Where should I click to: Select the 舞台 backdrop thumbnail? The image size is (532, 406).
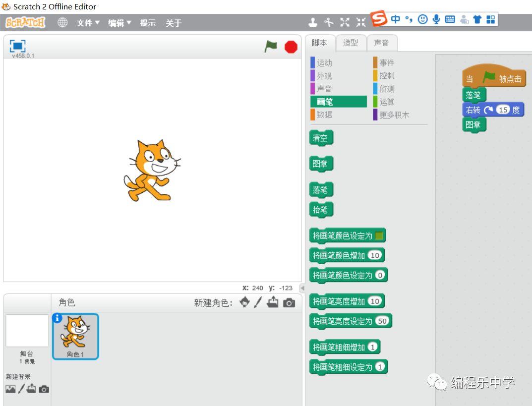27,331
